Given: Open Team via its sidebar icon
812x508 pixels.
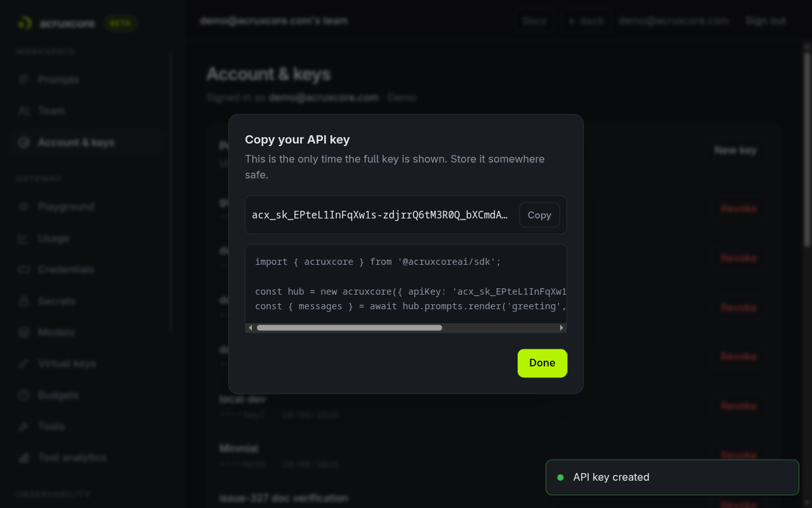Looking at the screenshot, I should (24, 110).
